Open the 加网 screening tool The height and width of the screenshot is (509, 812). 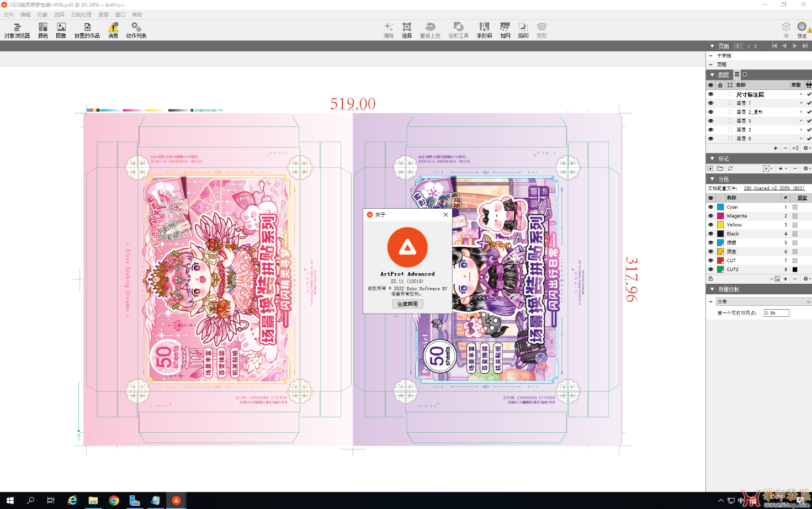tap(505, 30)
